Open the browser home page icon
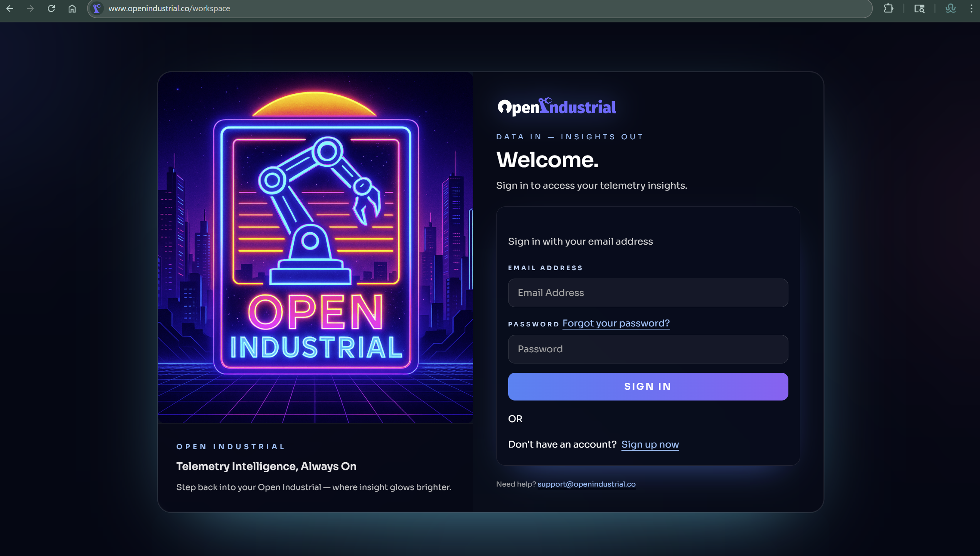 tap(72, 8)
